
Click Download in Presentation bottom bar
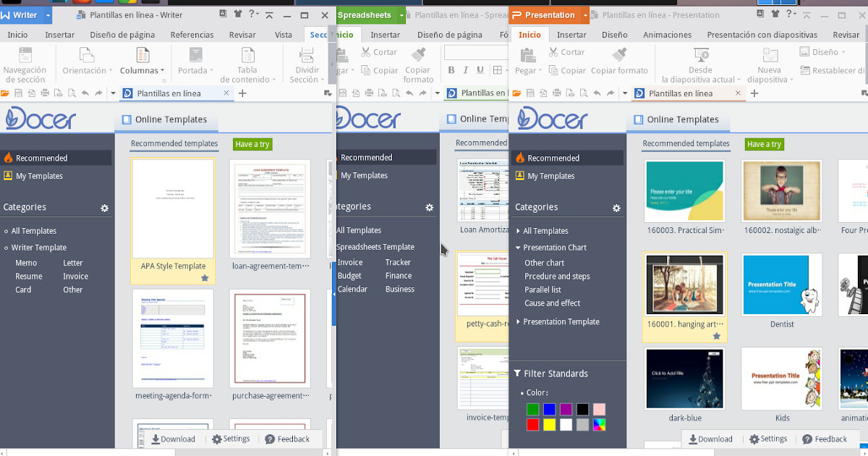click(710, 439)
